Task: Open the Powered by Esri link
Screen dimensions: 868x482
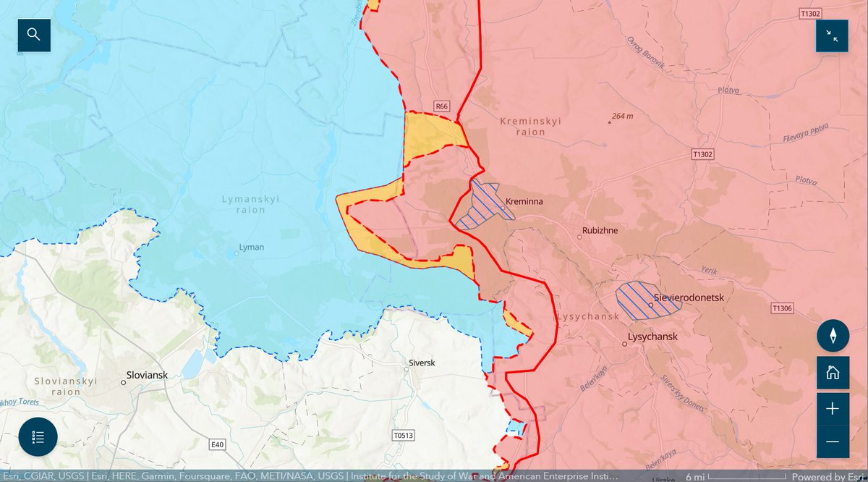Action: click(x=826, y=477)
